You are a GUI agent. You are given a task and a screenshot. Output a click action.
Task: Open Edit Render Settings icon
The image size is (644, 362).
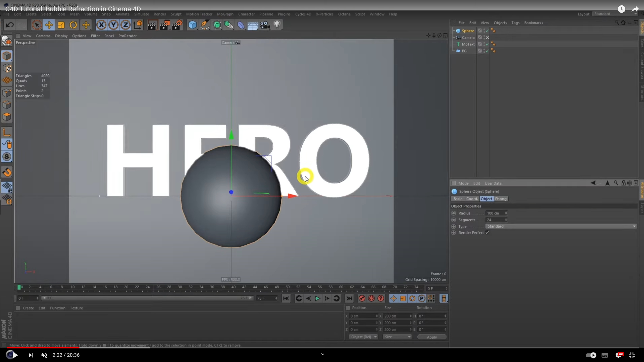coord(177,25)
